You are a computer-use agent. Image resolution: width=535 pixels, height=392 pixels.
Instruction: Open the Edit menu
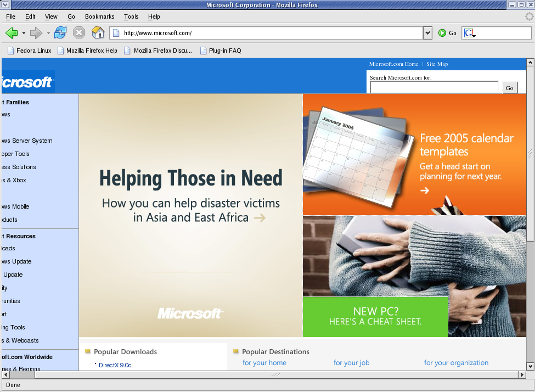pos(30,16)
